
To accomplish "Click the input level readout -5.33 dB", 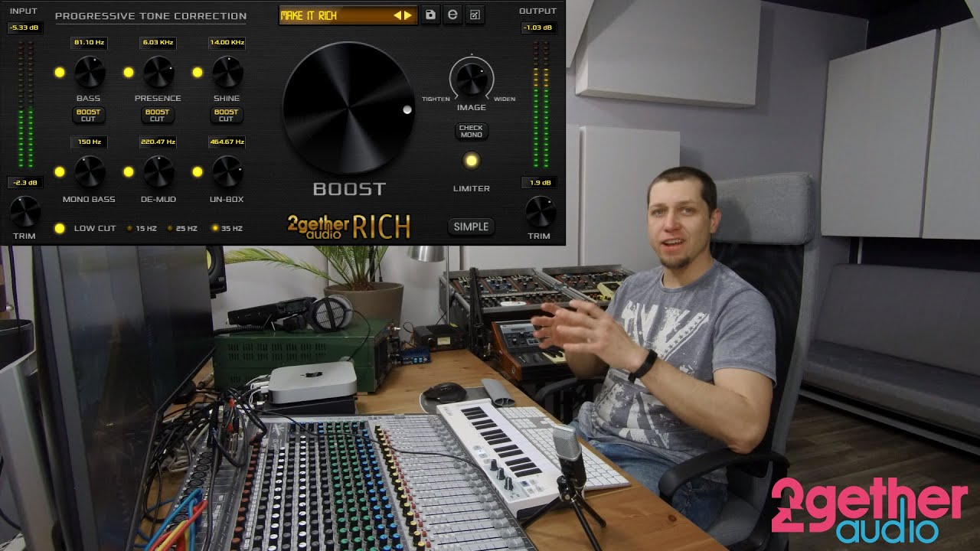I will pyautogui.click(x=24, y=28).
